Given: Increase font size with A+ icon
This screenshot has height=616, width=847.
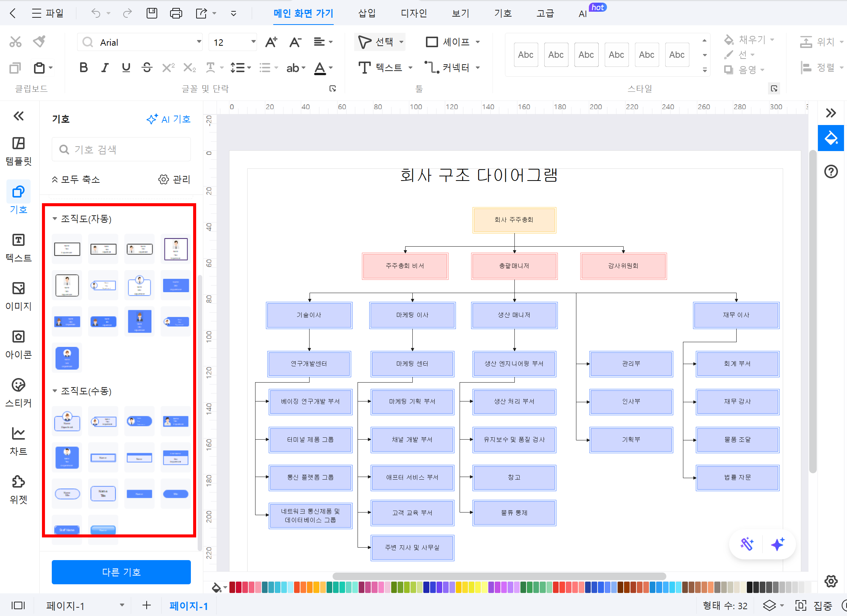Looking at the screenshot, I should (x=271, y=42).
